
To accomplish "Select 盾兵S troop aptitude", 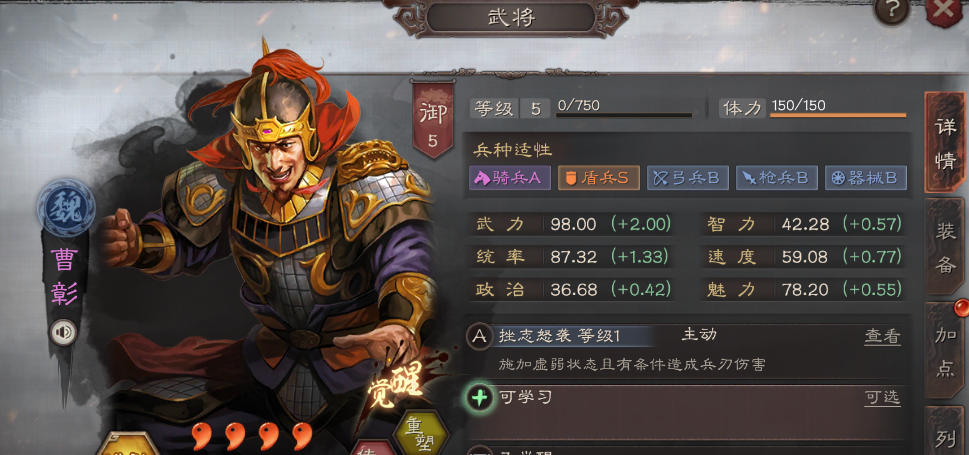I will click(598, 178).
